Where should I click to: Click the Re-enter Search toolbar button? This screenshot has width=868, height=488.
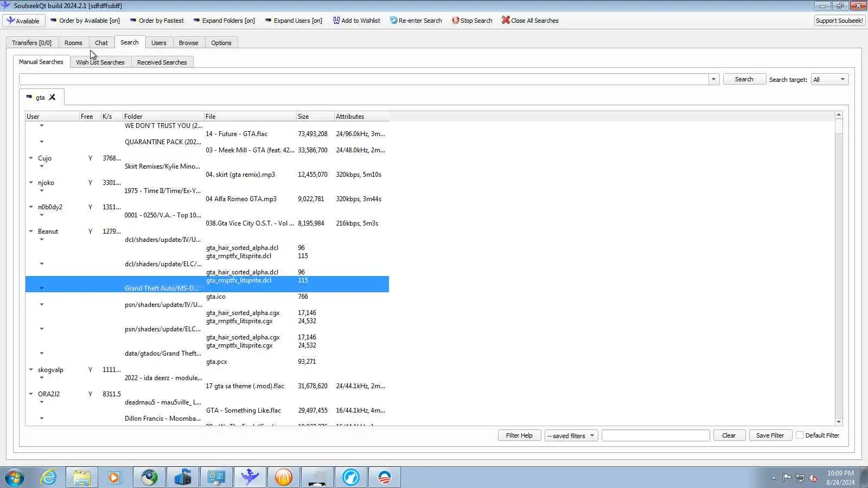coord(416,21)
